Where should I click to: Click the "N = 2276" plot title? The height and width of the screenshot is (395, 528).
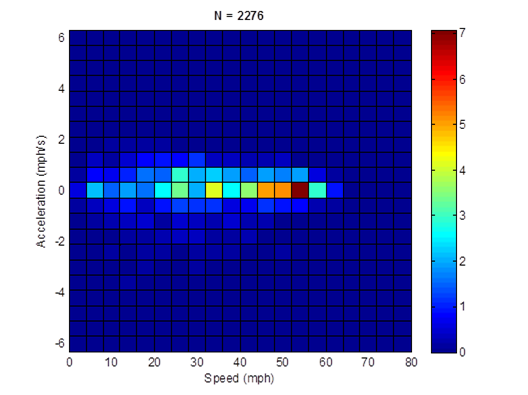239,15
